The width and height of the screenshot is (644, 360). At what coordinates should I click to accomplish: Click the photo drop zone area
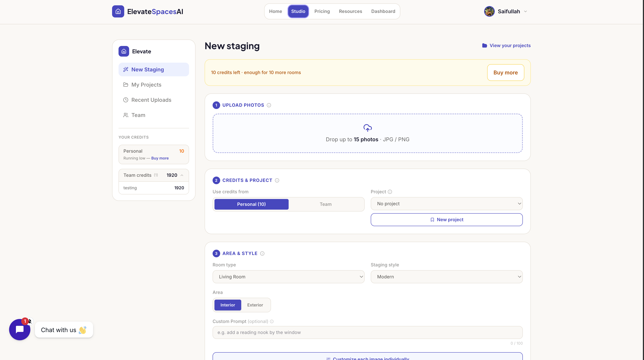coord(368,133)
